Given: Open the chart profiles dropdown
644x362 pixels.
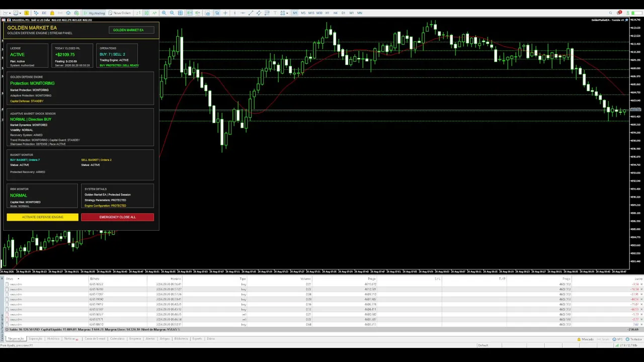Looking at the screenshot, I should (20, 13).
